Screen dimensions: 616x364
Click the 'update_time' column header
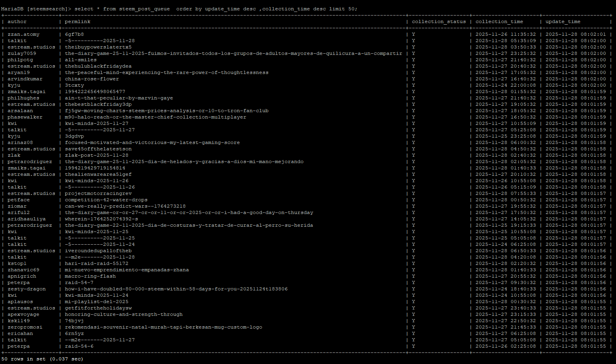(x=563, y=21)
